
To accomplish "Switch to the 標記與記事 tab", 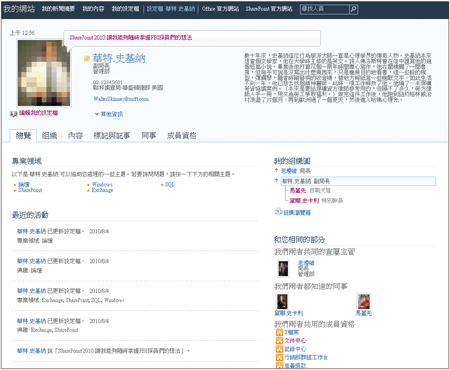I will [x=112, y=135].
